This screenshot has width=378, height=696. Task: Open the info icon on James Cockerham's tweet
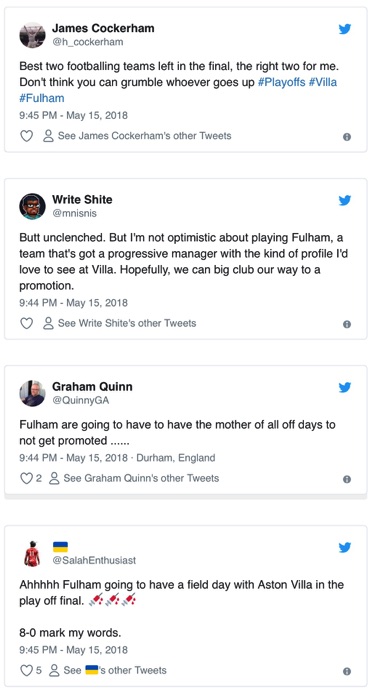tap(347, 137)
